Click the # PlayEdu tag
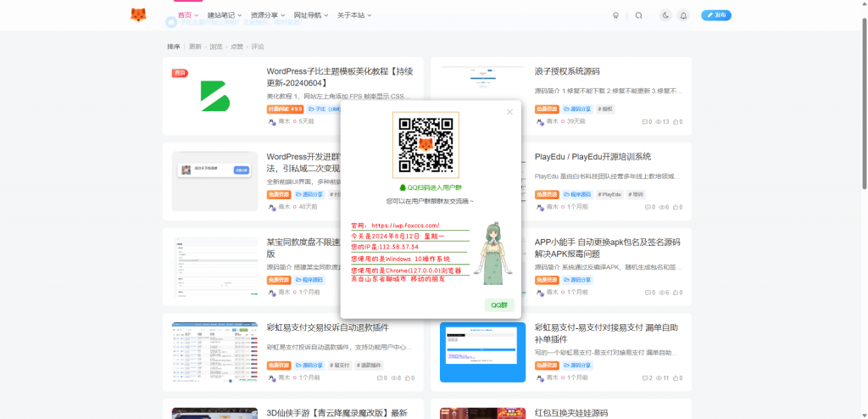The image size is (868, 419). tap(609, 194)
